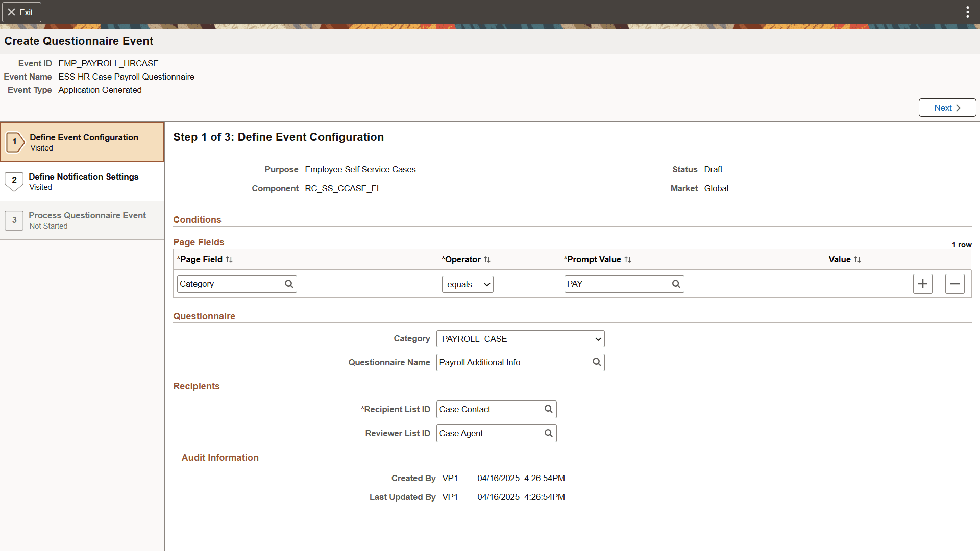Screen dimensions: 980x551
Task: Open the Reviewer List ID lookup
Action: [548, 433]
